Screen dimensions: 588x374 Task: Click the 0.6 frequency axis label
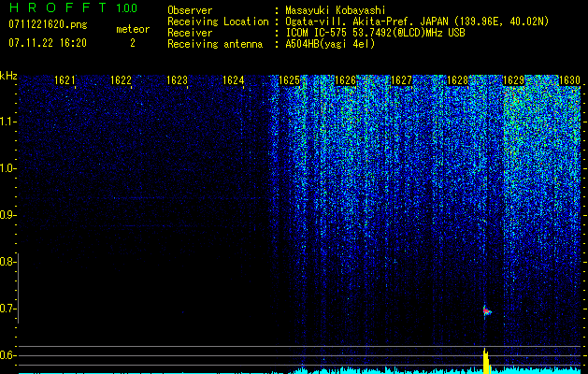(x=7, y=355)
